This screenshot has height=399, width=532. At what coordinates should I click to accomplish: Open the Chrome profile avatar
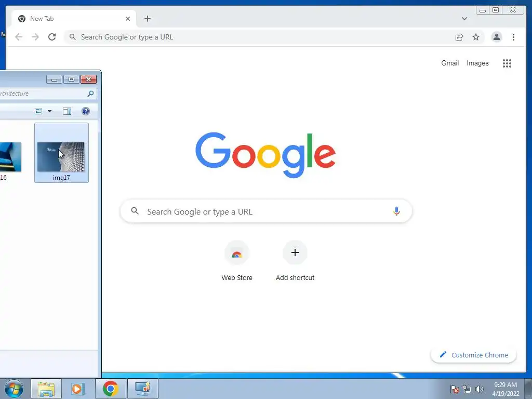(x=496, y=37)
